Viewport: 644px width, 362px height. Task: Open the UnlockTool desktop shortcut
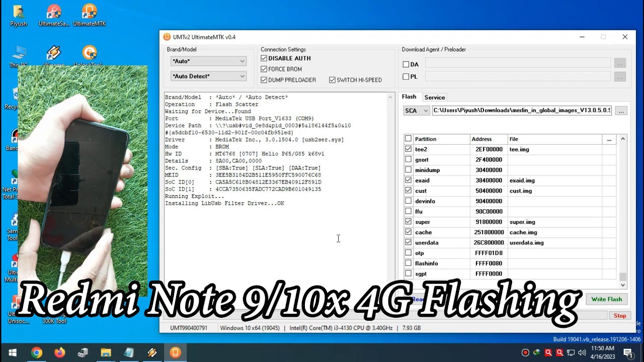pos(89,56)
